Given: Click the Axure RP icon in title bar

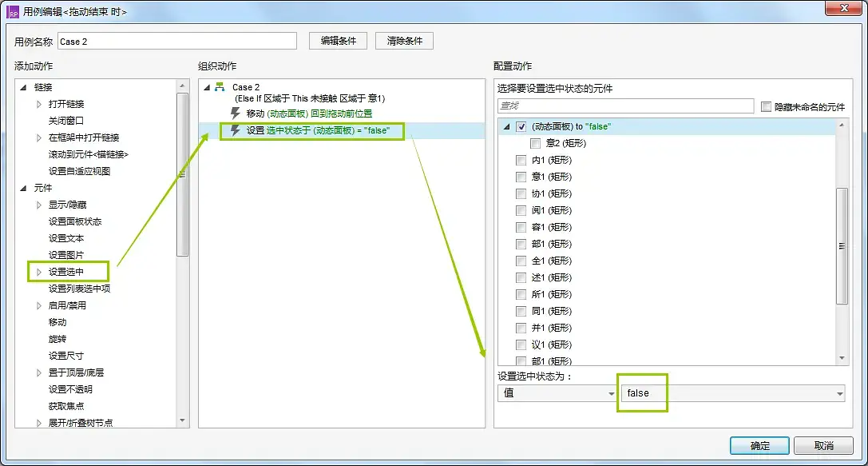Looking at the screenshot, I should [14, 12].
